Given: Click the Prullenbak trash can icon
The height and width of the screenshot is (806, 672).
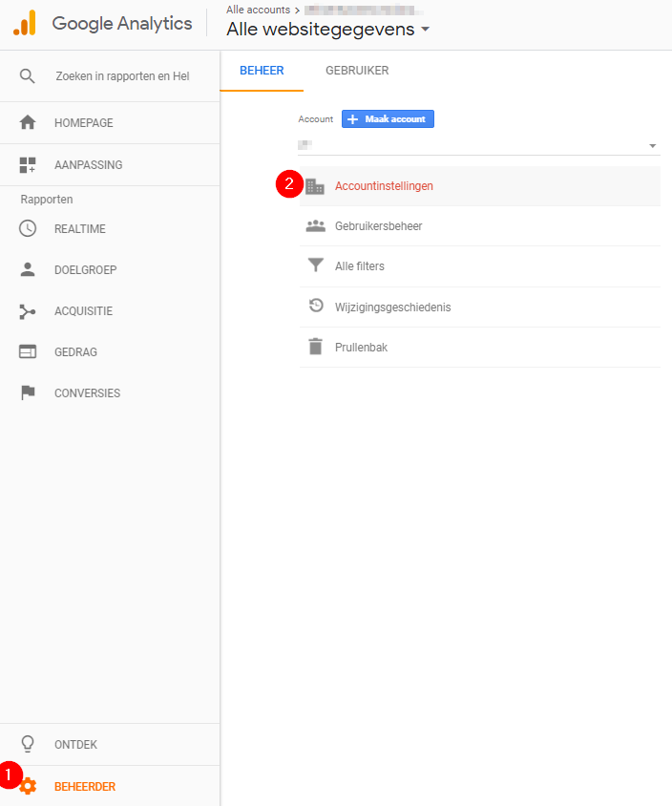Looking at the screenshot, I should [x=315, y=348].
